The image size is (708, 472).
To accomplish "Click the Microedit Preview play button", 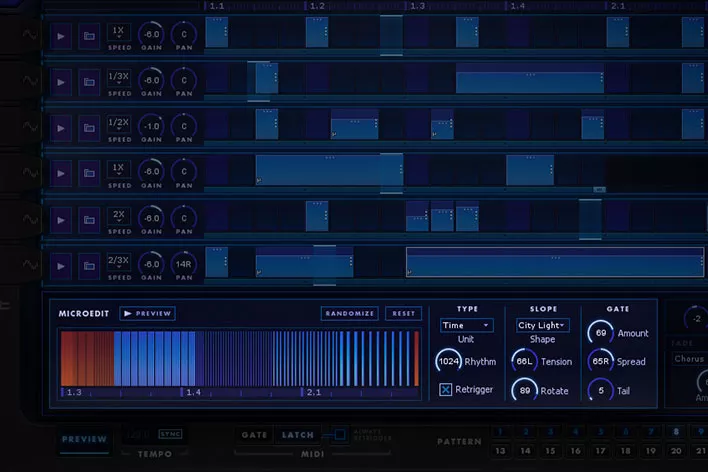I will (x=147, y=313).
